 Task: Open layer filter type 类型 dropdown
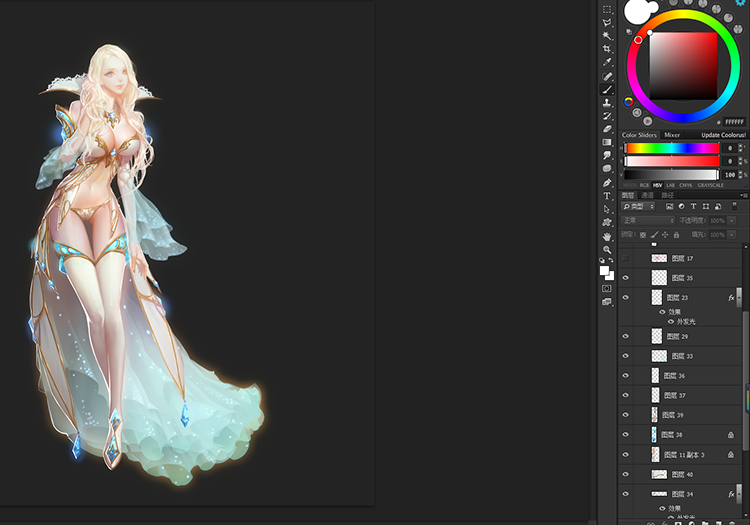point(638,207)
